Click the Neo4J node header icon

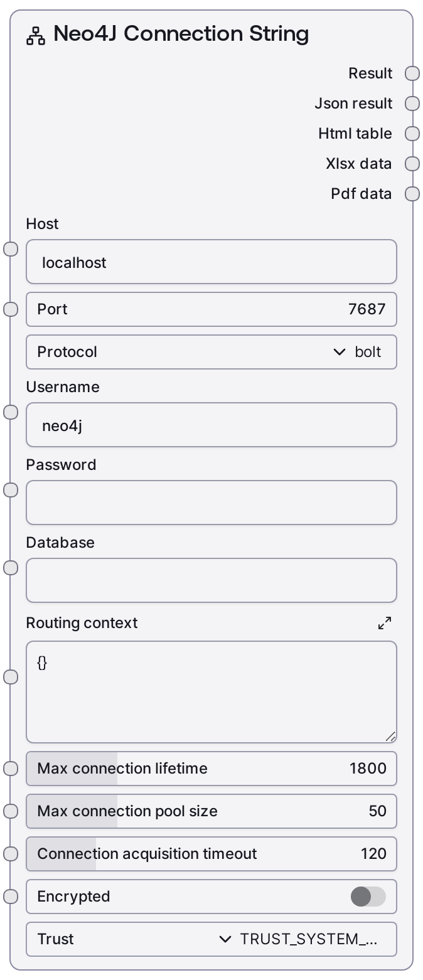(x=36, y=36)
